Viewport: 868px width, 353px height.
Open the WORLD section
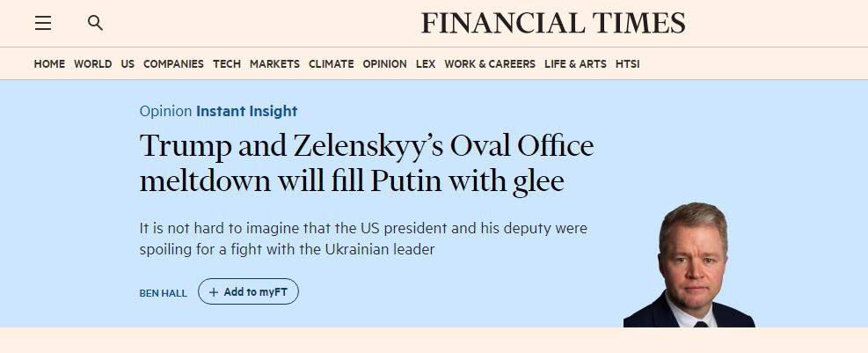coord(92,64)
